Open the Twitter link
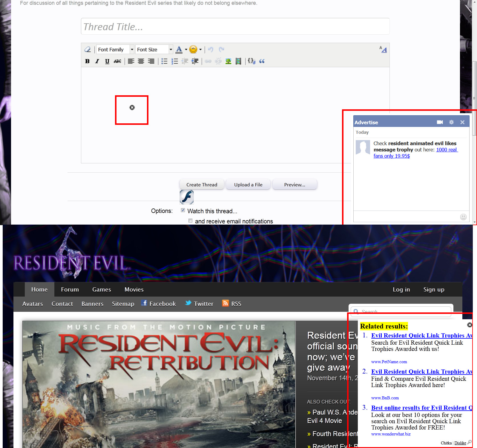The image size is (477, 448). point(199,303)
